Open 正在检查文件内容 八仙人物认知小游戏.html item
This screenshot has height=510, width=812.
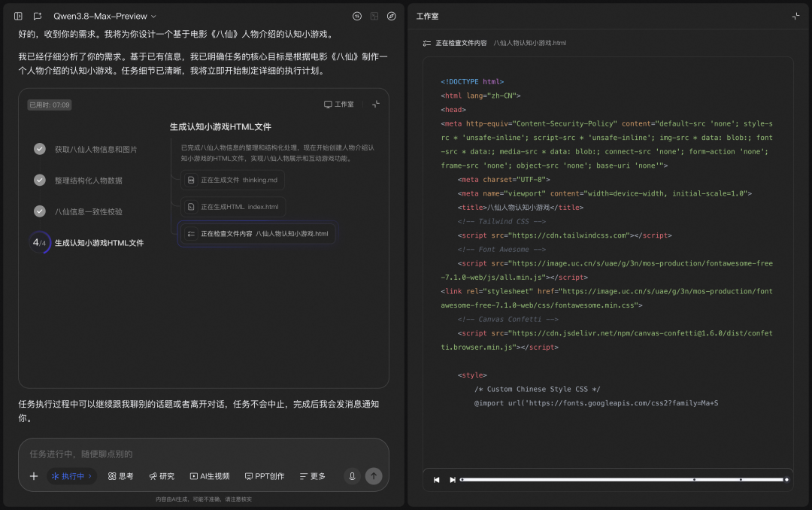[257, 234]
